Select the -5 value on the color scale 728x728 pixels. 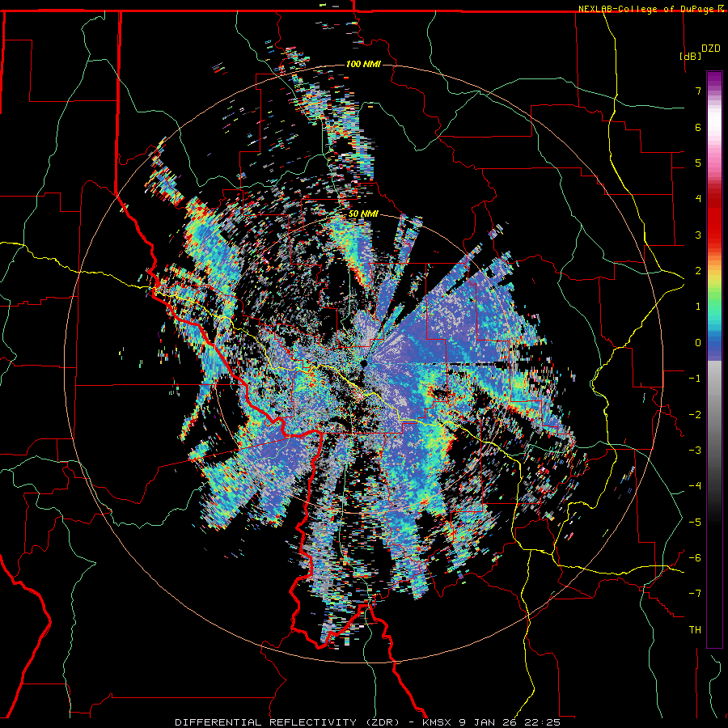pyautogui.click(x=695, y=523)
